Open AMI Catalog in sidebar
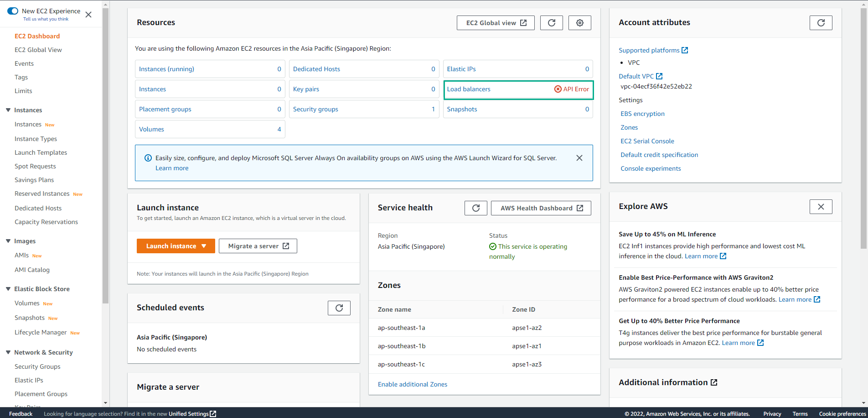This screenshot has height=418, width=868. coord(32,270)
